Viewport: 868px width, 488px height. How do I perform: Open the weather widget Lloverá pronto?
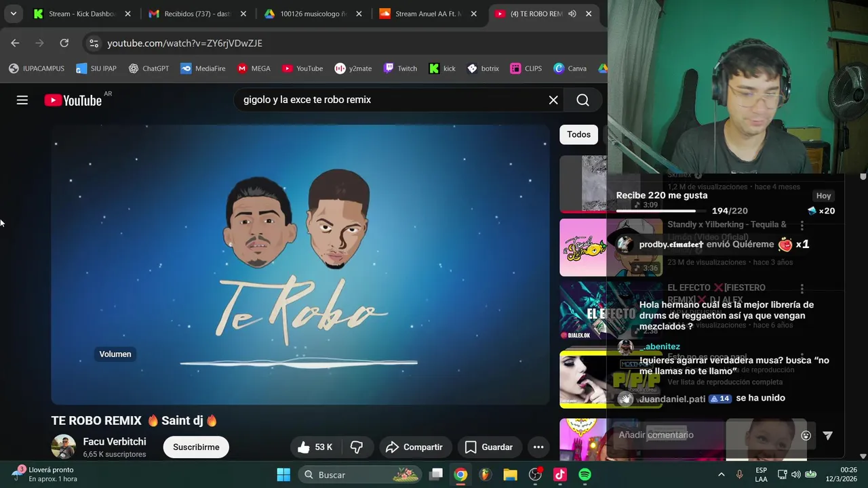click(45, 474)
